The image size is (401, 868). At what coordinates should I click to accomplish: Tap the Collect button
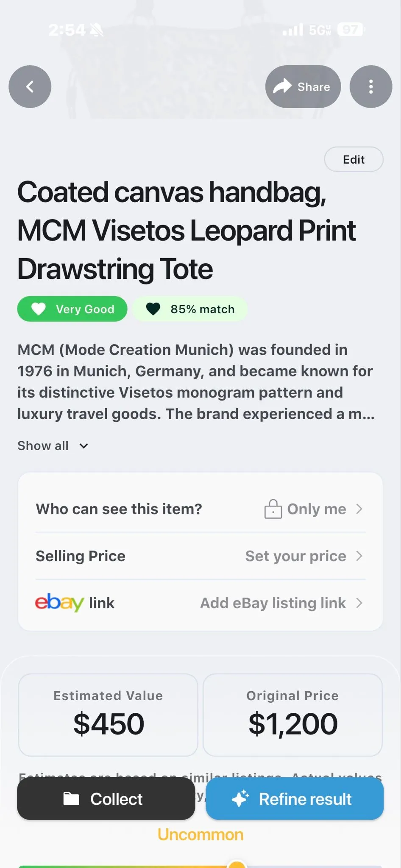pos(106,798)
